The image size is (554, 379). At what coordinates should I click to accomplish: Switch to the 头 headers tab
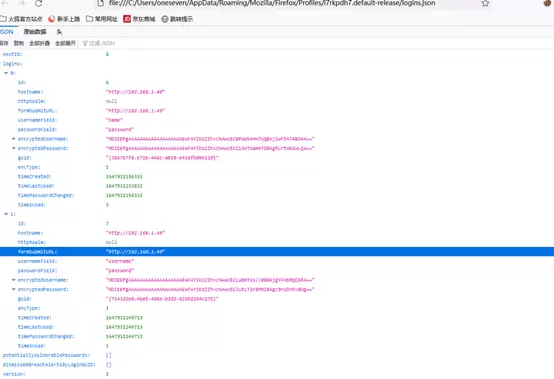pyautogui.click(x=59, y=32)
